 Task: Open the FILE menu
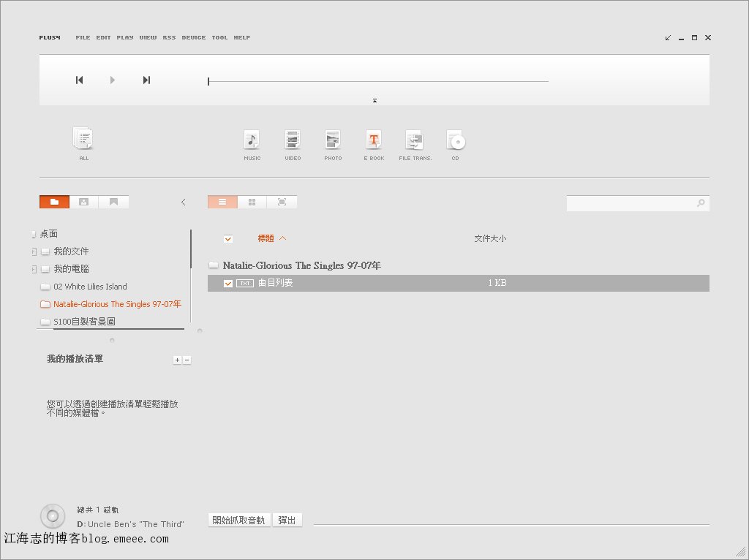pyautogui.click(x=83, y=37)
